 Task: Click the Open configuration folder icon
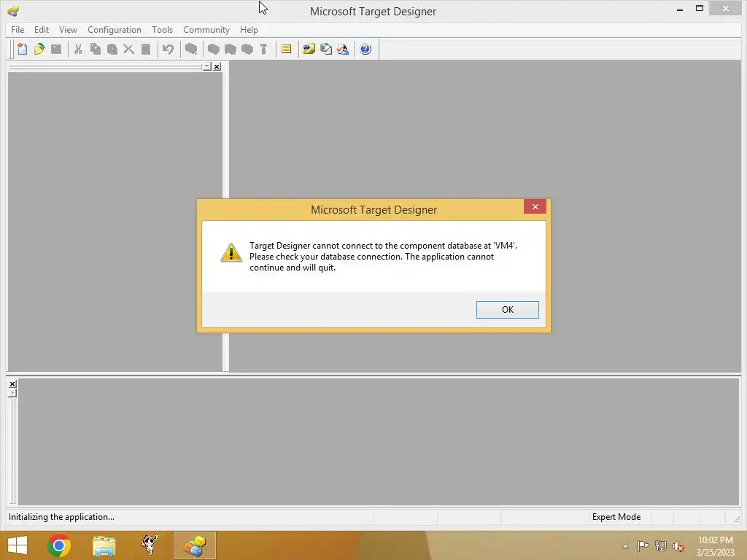[x=39, y=49]
